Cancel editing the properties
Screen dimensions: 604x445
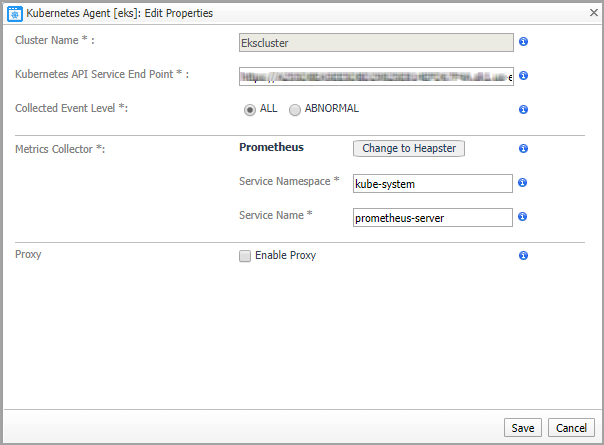[x=571, y=428]
